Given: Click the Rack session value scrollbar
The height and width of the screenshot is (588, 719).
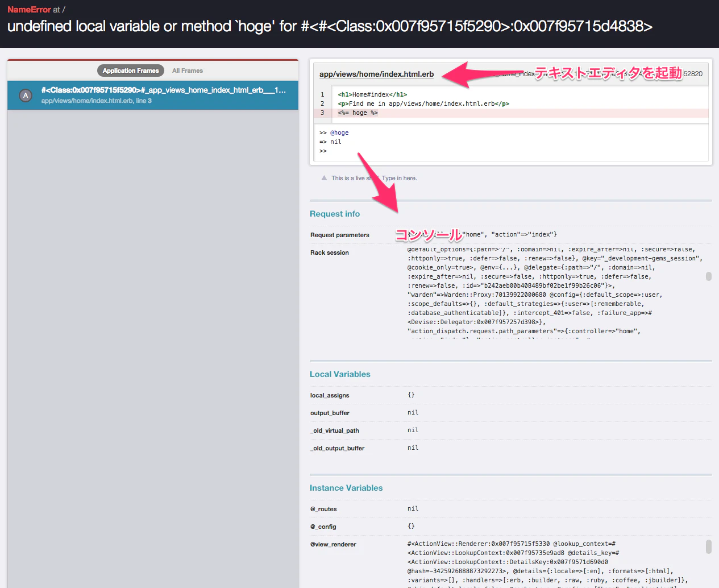Looking at the screenshot, I should 709,276.
